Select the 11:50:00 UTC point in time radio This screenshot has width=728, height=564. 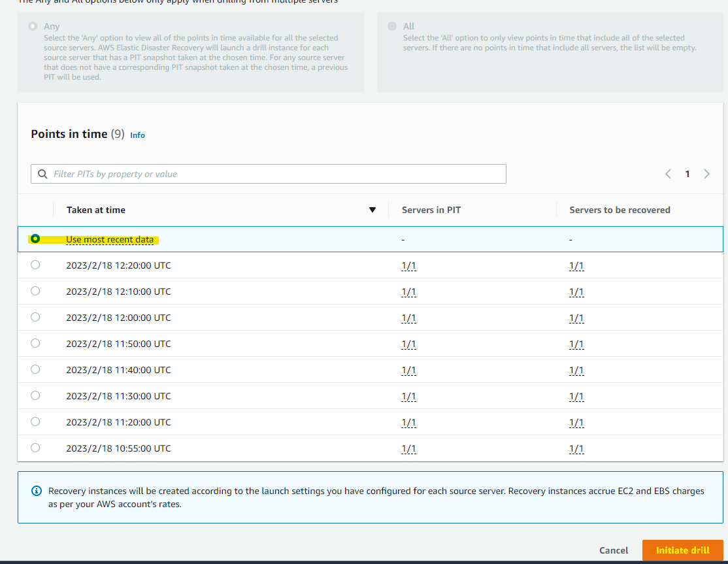click(x=35, y=343)
